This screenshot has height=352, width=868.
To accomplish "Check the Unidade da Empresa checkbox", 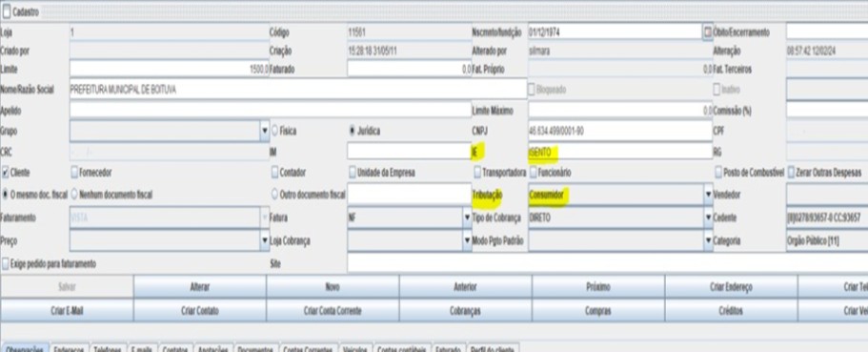I will tap(353, 173).
